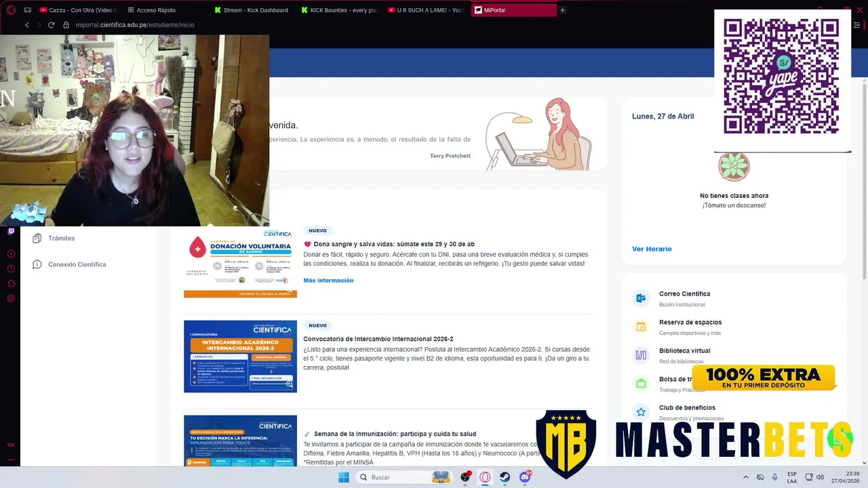
Task: Click the address bar padlock icon
Action: (x=66, y=25)
